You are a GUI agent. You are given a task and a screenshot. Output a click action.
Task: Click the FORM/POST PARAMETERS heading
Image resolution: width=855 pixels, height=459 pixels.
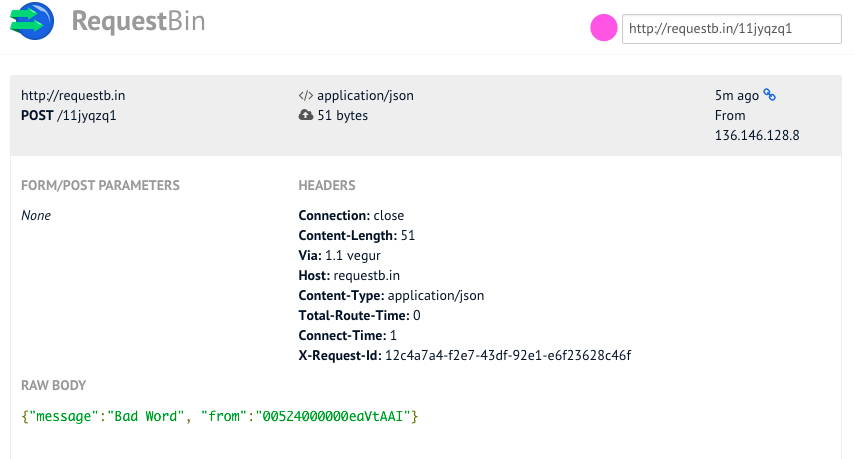pos(100,185)
